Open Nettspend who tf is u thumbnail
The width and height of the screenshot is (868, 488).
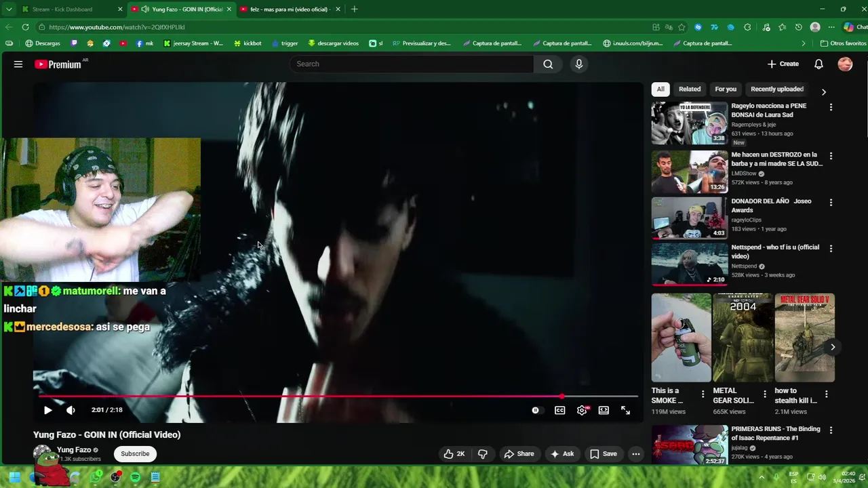[x=690, y=264]
